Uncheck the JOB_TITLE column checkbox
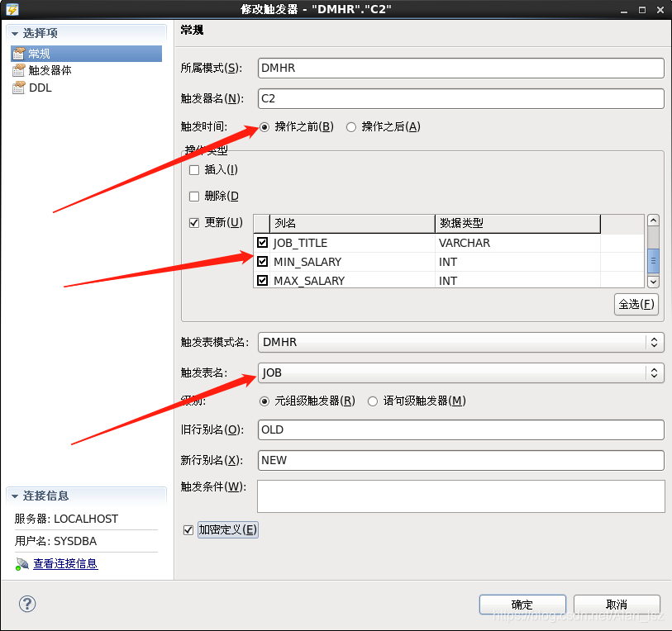Image resolution: width=672 pixels, height=631 pixels. point(262,243)
